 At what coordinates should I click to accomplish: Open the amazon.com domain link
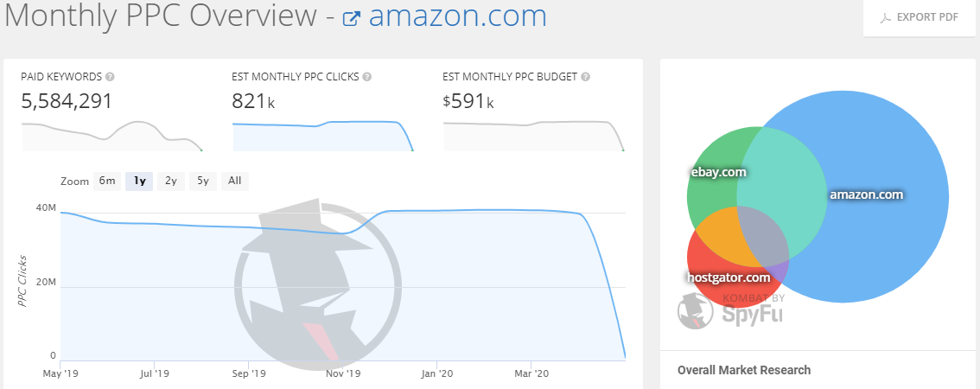click(x=457, y=16)
